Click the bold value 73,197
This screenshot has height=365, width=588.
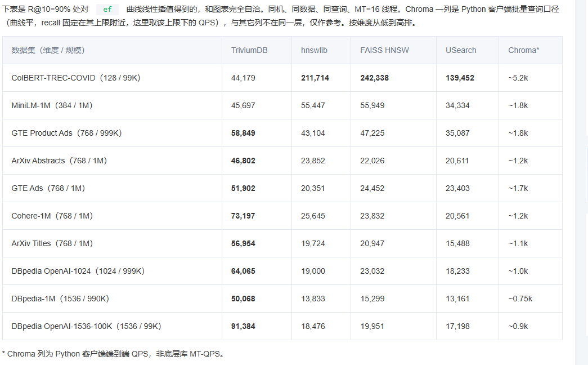tap(243, 216)
